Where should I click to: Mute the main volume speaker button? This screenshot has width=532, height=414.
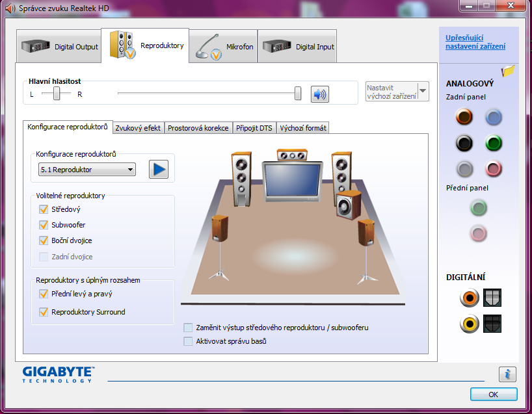319,94
